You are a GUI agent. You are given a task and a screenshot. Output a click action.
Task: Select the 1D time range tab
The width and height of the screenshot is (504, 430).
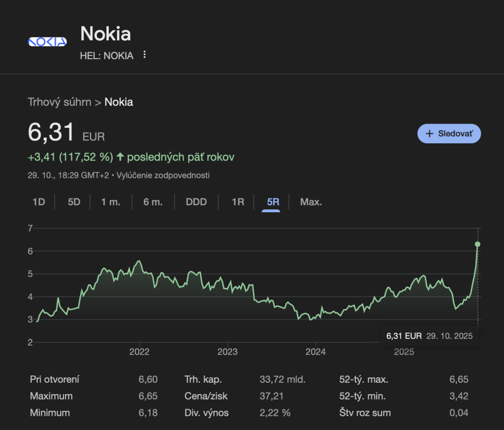[x=38, y=202]
